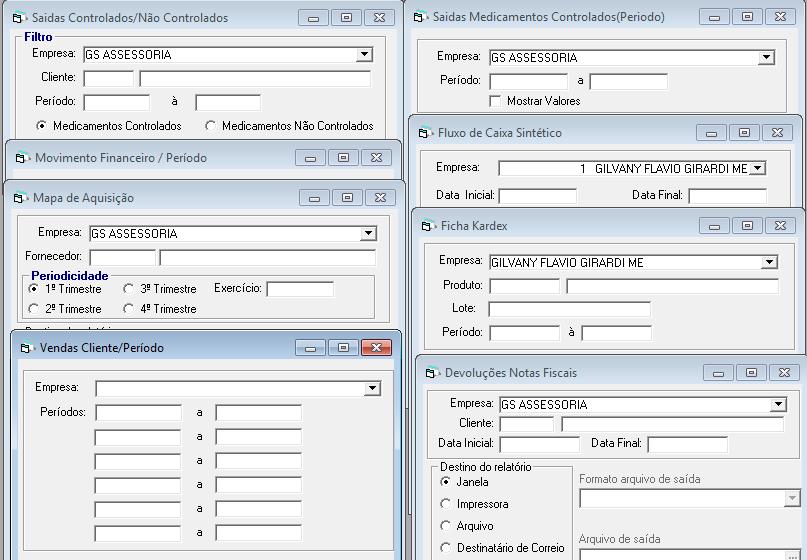Select Medicamentos Não Controlados radio option
This screenshot has width=807, height=560.
point(210,126)
